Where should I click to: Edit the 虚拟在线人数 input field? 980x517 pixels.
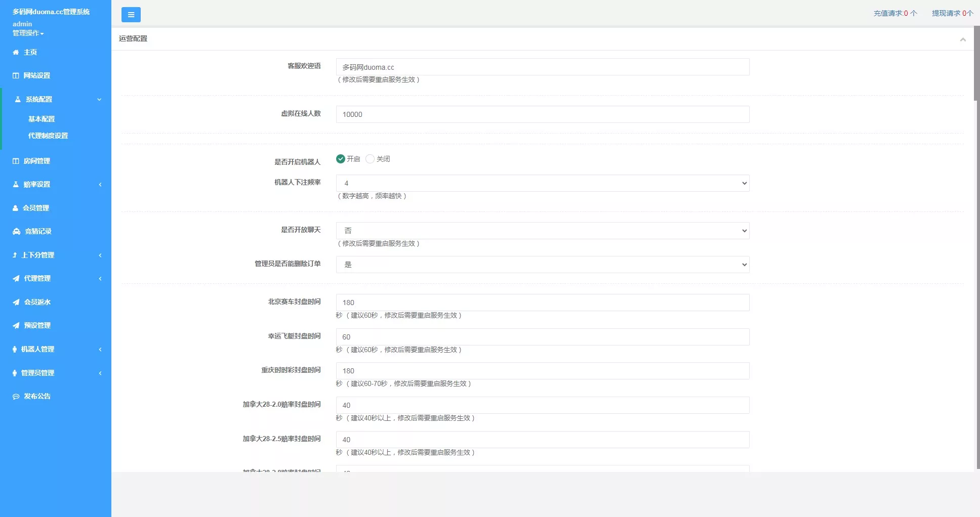tap(543, 114)
